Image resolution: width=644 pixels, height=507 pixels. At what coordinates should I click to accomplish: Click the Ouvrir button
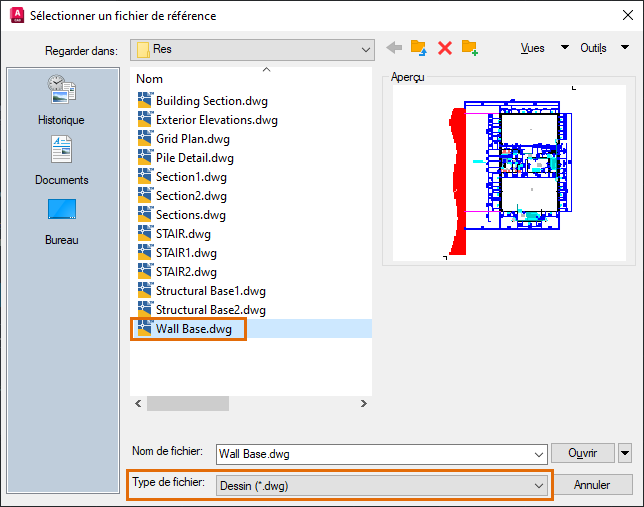click(583, 453)
